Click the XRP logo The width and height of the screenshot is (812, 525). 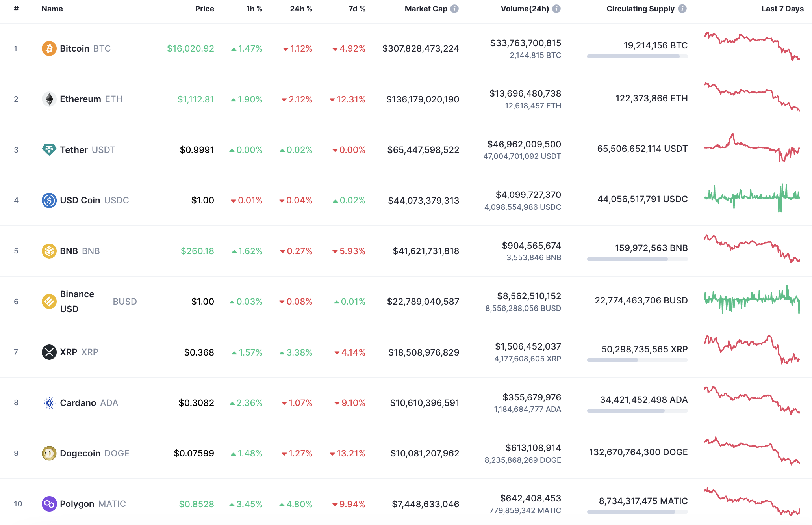point(49,352)
